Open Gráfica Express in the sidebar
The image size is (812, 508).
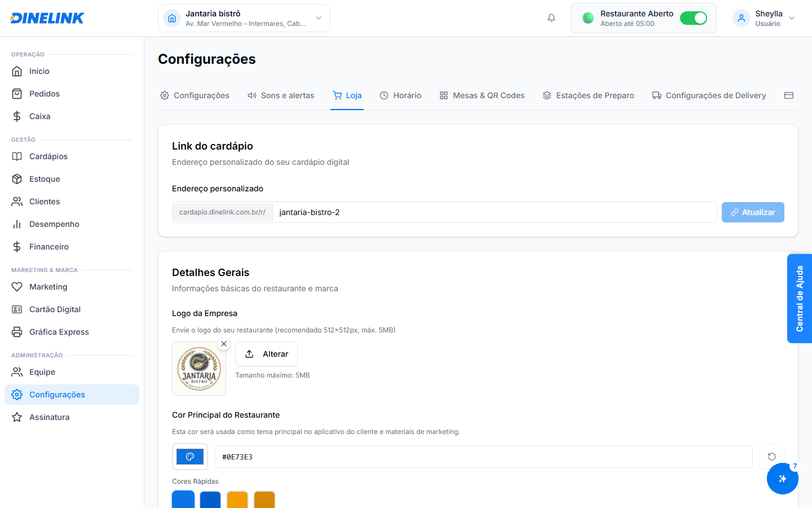point(72,332)
